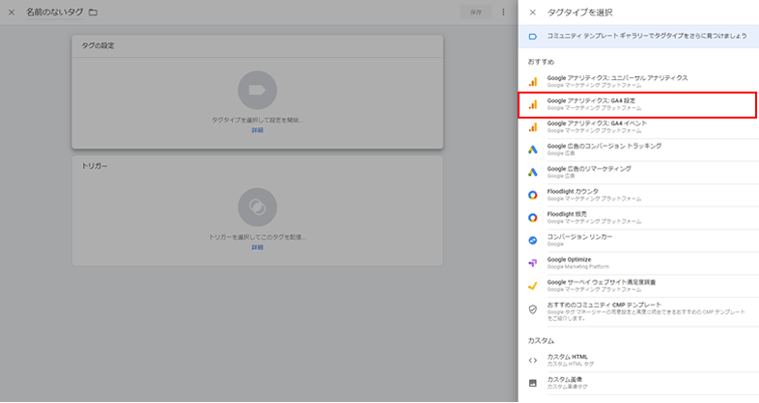Click the code brackets icon for カスタム HTML
The width and height of the screenshot is (759, 403).
point(532,360)
